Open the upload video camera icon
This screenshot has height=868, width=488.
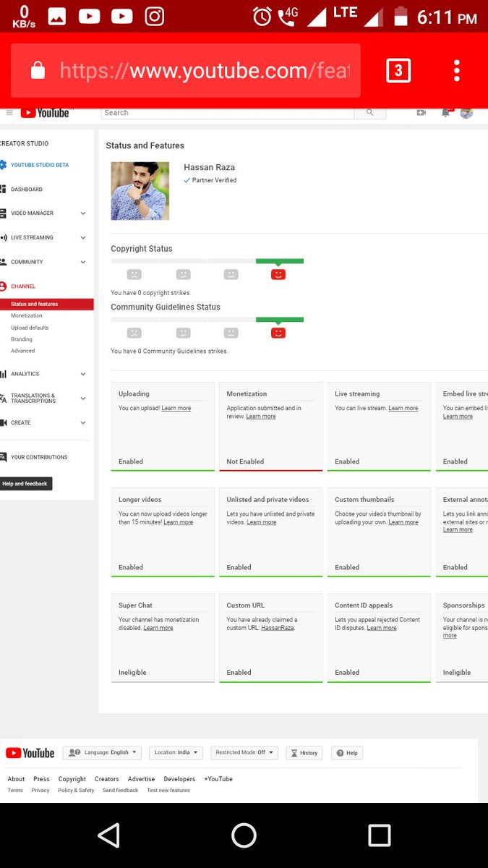pyautogui.click(x=421, y=113)
